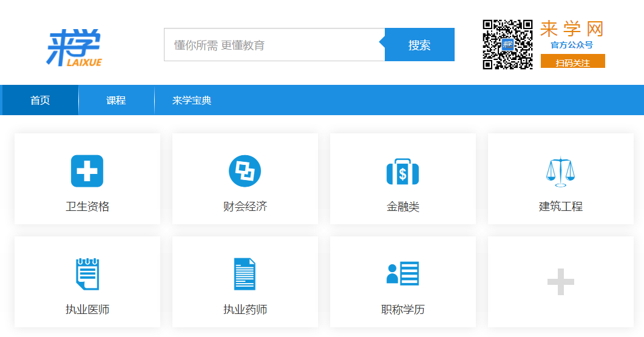Open the 建筑工程 category label
Viewport: 644px width, 337px height.
561,206
